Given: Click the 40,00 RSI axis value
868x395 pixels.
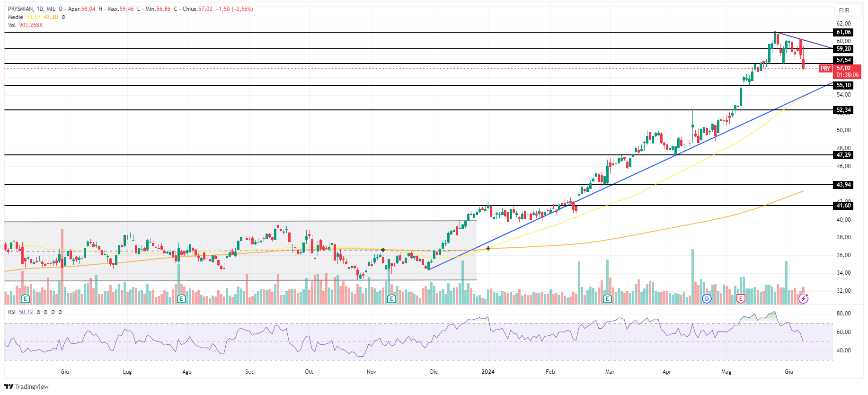Looking at the screenshot, I should point(843,350).
